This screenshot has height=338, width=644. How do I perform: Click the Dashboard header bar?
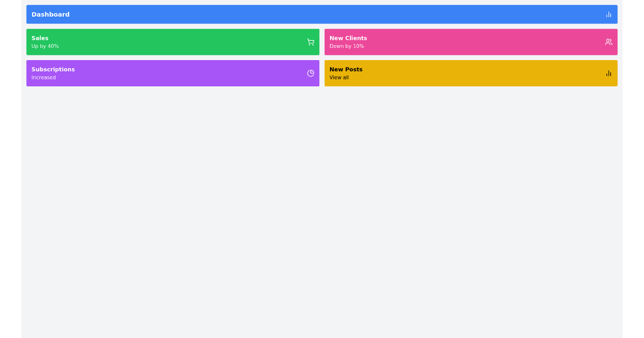[x=322, y=14]
